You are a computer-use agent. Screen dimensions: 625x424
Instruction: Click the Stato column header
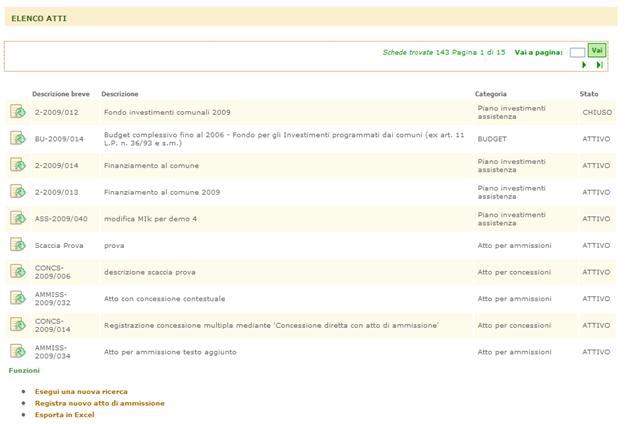coord(589,94)
